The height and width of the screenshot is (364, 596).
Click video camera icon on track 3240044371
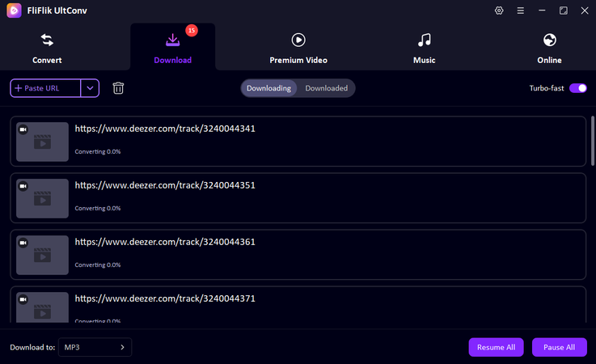tap(23, 299)
